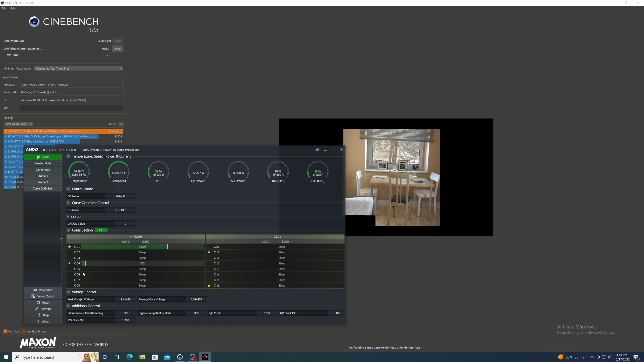Collapse the Additional Control section
Screen dimensions: 644x362
pyautogui.click(x=68, y=306)
